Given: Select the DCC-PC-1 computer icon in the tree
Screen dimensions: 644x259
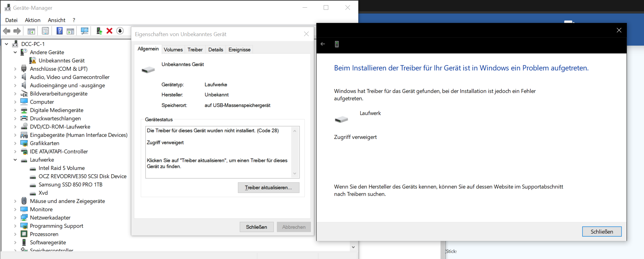Looking at the screenshot, I should (x=15, y=44).
